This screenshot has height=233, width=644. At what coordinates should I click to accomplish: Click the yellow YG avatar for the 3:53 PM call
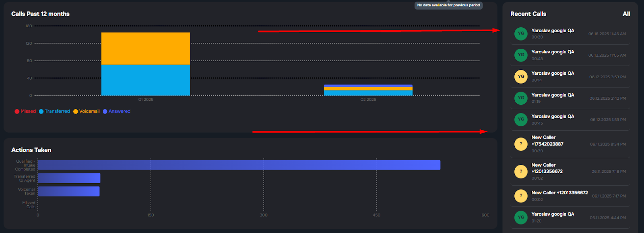point(521,76)
